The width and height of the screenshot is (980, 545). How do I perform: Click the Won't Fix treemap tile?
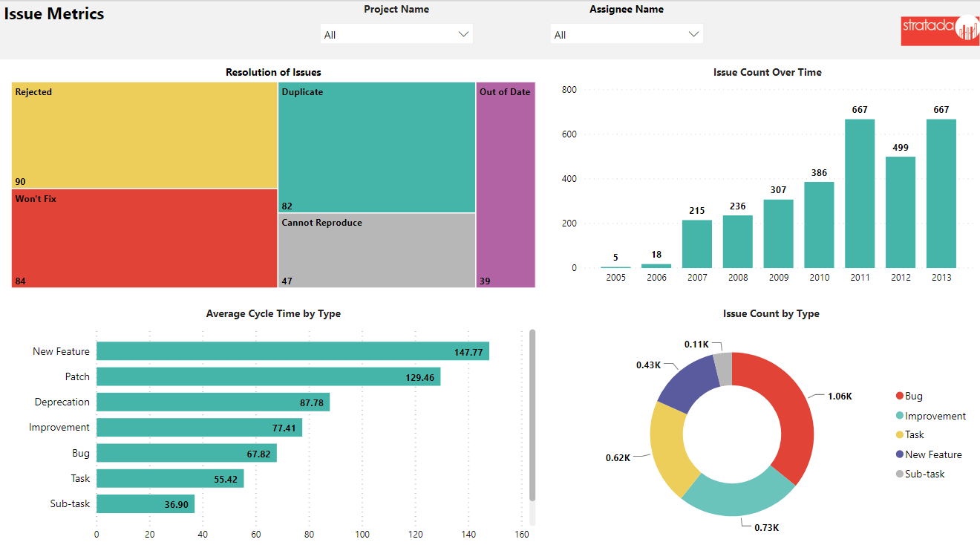145,238
